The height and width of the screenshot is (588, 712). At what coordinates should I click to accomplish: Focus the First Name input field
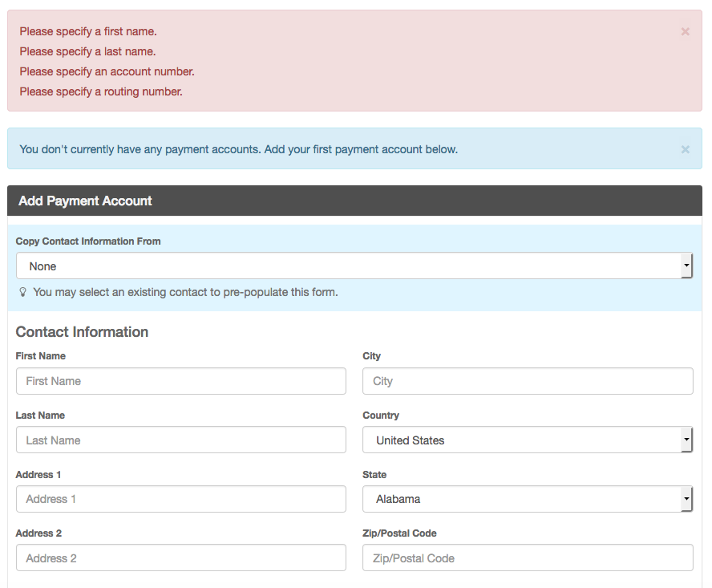[x=180, y=381]
